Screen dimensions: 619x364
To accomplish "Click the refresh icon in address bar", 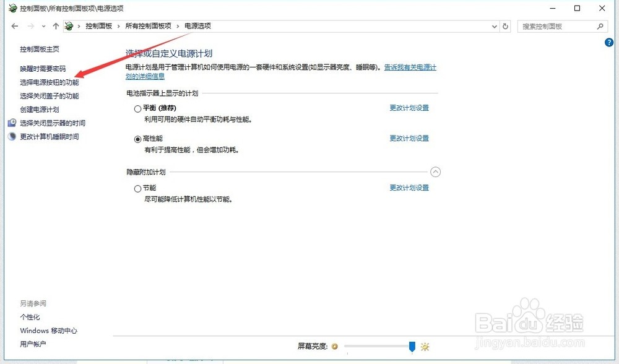I will [x=504, y=26].
